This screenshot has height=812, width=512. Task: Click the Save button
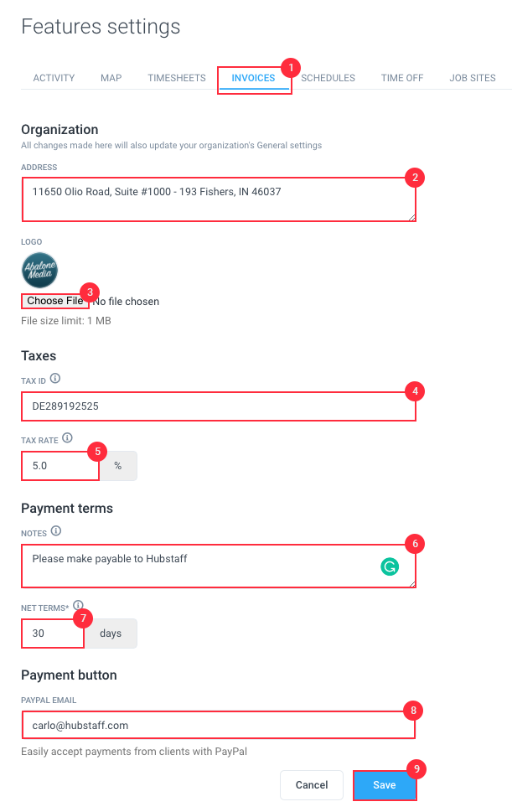(x=385, y=785)
